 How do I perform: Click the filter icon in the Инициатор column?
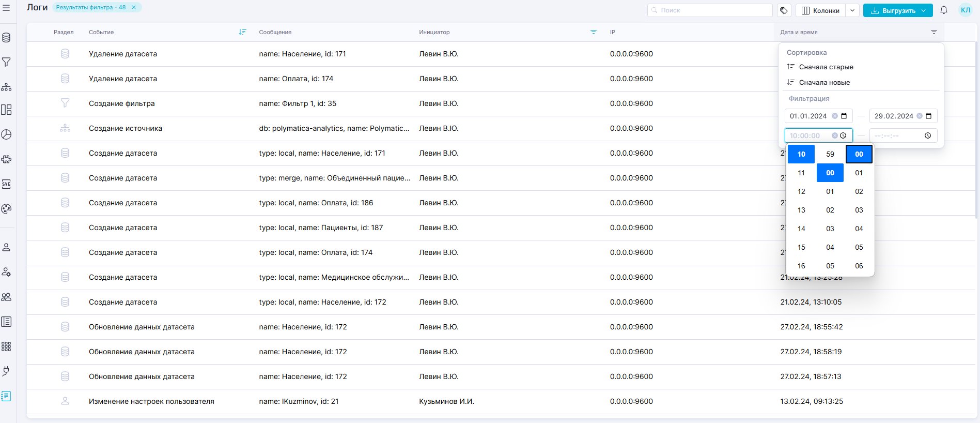[x=594, y=32]
